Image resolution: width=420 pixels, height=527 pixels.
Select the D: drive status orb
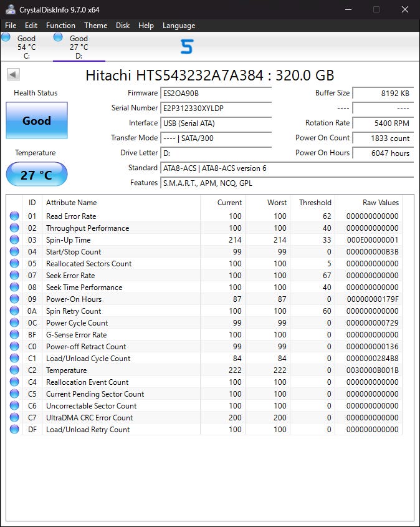pyautogui.click(x=58, y=37)
